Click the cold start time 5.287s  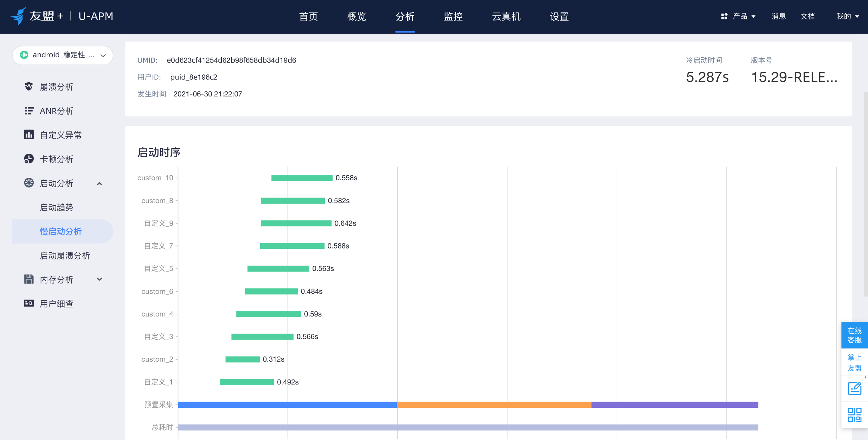707,77
